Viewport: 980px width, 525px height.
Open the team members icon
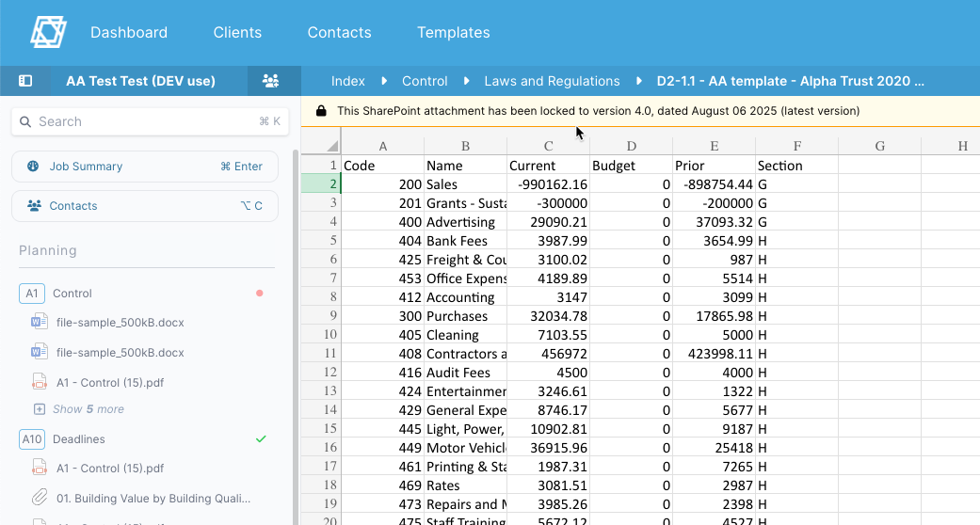pyautogui.click(x=270, y=81)
